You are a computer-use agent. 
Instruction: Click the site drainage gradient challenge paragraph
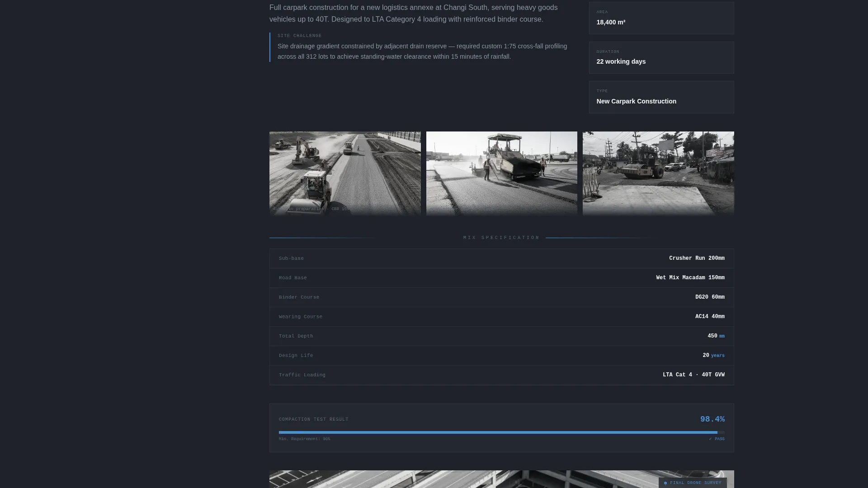(x=422, y=52)
